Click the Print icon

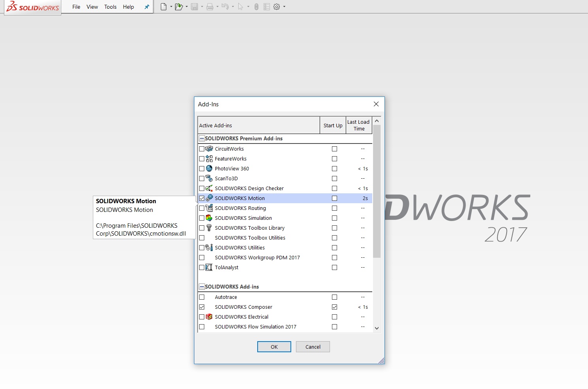210,7
